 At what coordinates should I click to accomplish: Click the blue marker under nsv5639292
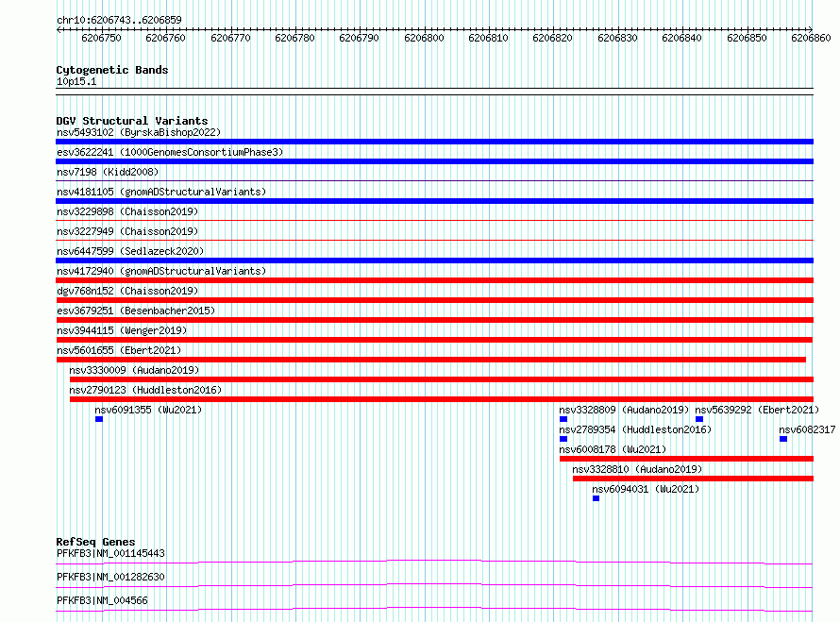pos(699,419)
